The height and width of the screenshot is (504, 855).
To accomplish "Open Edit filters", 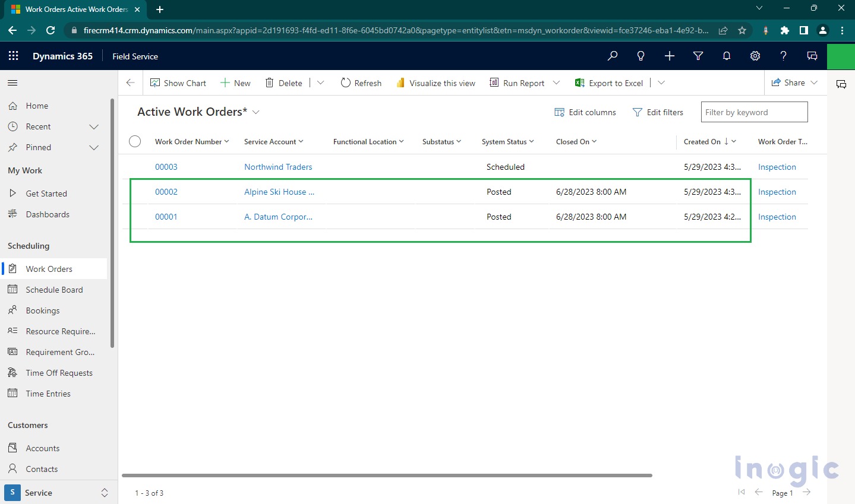I will tap(658, 112).
